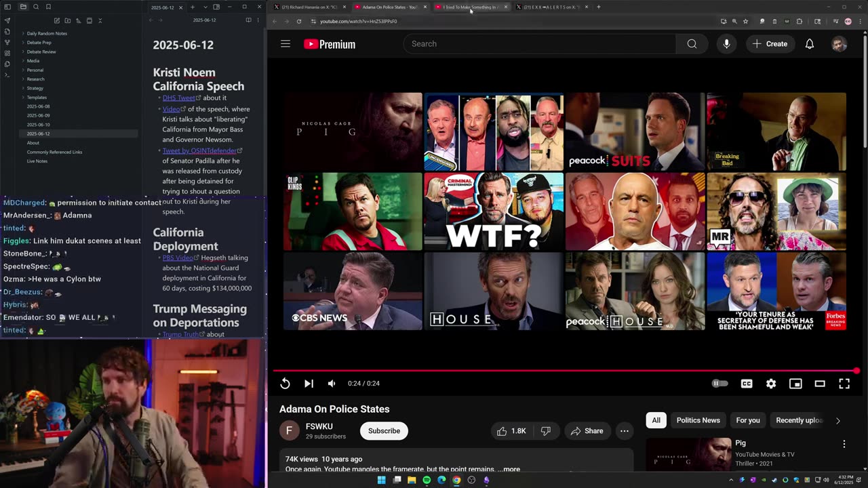The image size is (868, 488).
Task: Go to the YouTube Premium home logo
Action: click(x=330, y=44)
